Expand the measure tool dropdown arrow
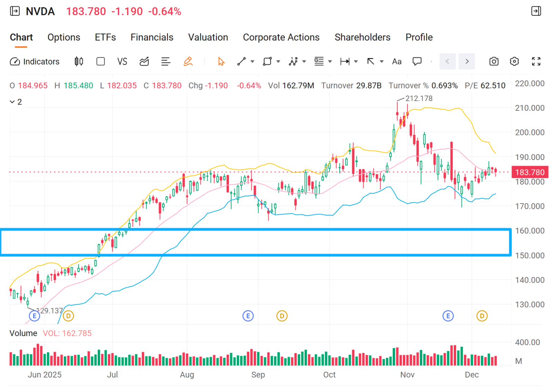The image size is (552, 392). coord(356,62)
